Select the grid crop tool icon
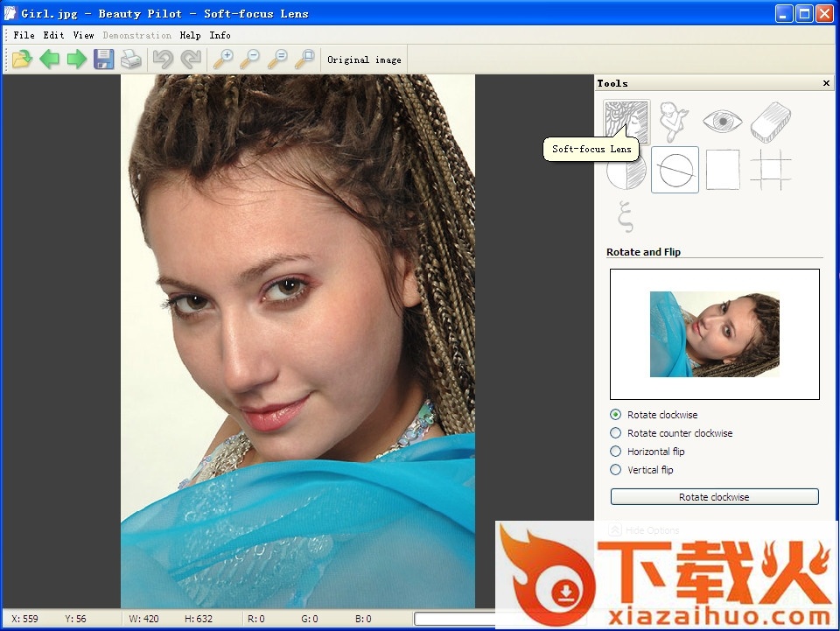 (770, 170)
